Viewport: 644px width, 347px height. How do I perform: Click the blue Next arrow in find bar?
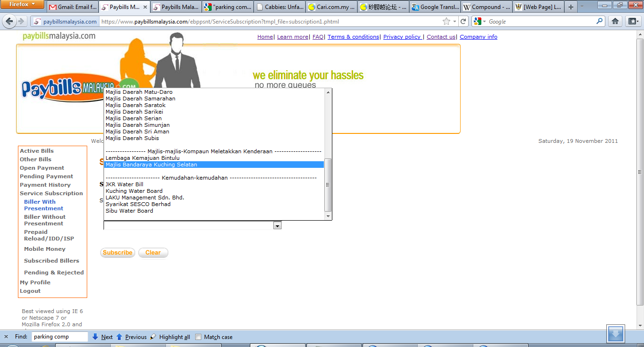95,337
